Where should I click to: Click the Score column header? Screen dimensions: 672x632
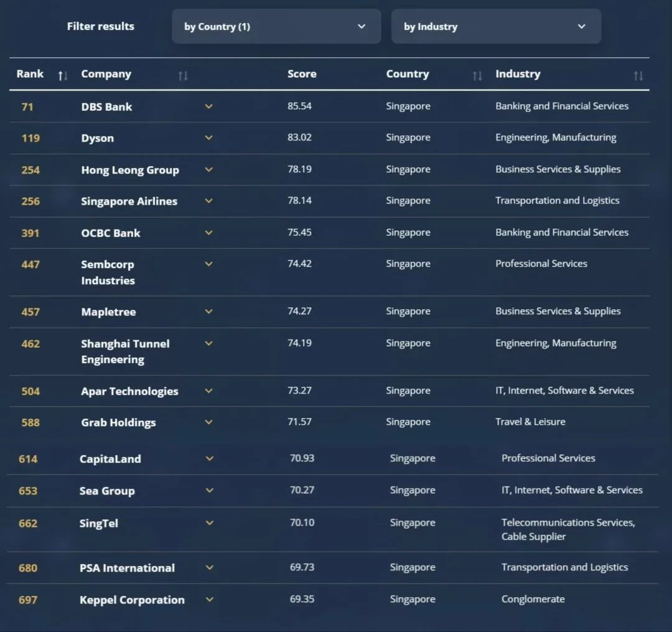(x=302, y=73)
